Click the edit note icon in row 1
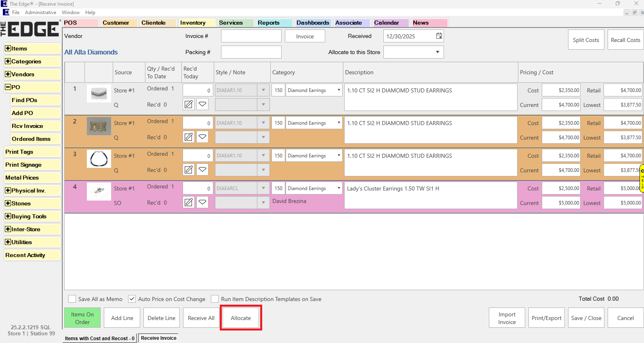644x343 pixels. (x=189, y=105)
